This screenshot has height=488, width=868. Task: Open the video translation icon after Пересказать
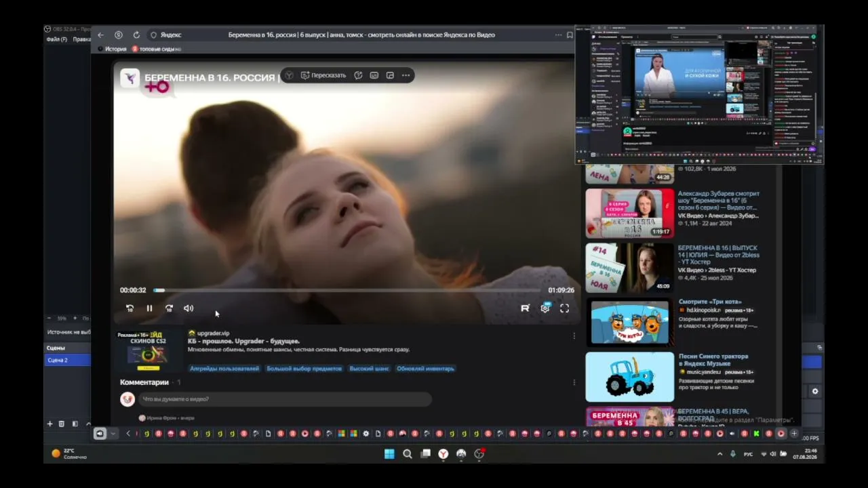(x=358, y=75)
